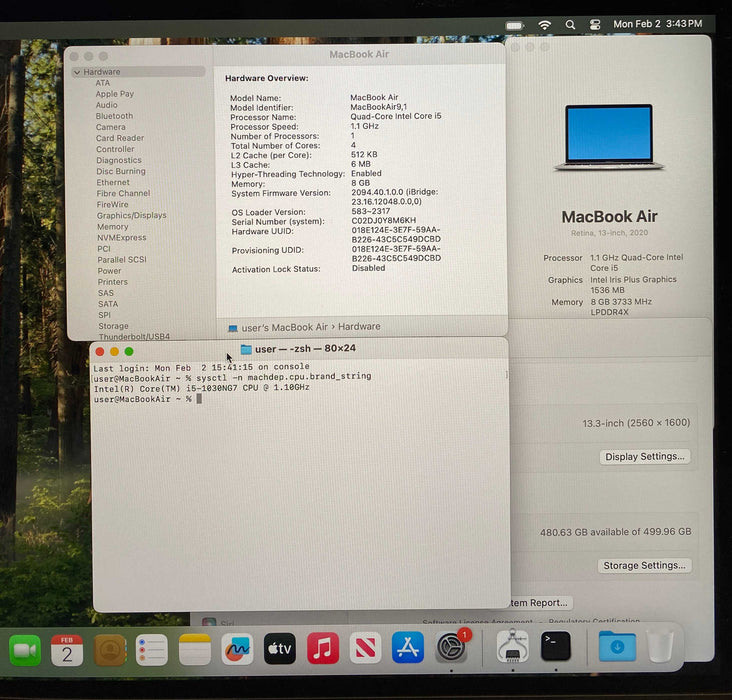Screen dimensions: 732x700
Task: Click System Information icon in Dock
Action: coord(513,646)
